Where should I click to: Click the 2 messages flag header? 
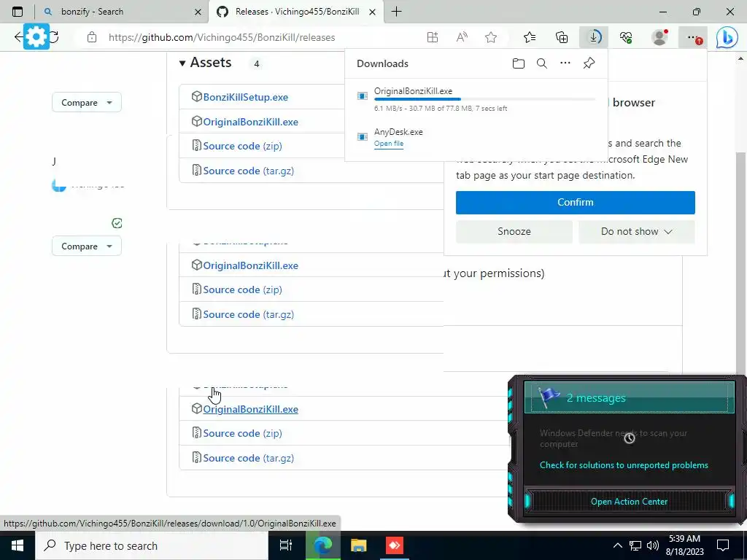629,397
